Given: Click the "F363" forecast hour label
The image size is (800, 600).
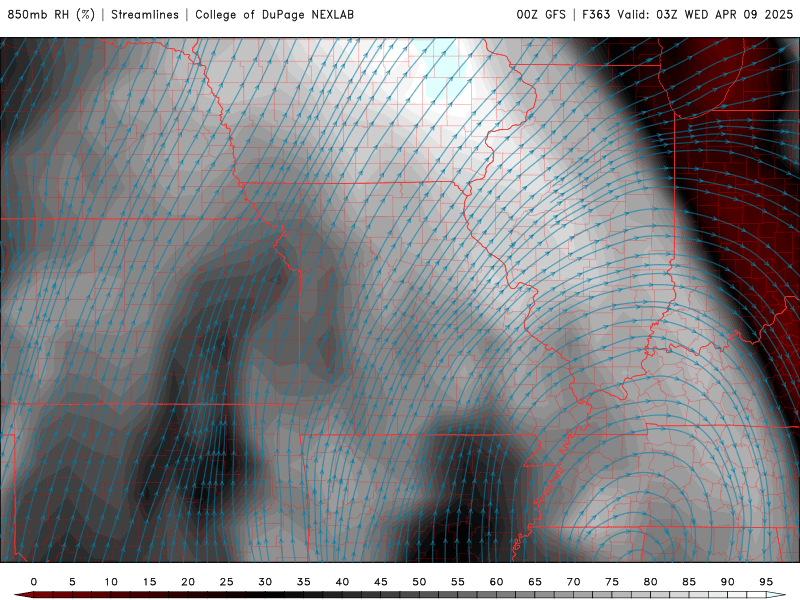Looking at the screenshot, I should 596,15.
